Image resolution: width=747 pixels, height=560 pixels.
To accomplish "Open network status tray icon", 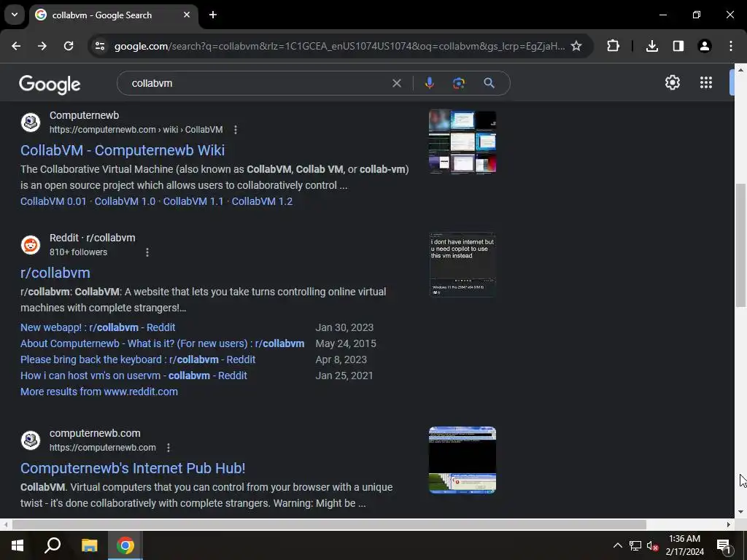I will (635, 545).
